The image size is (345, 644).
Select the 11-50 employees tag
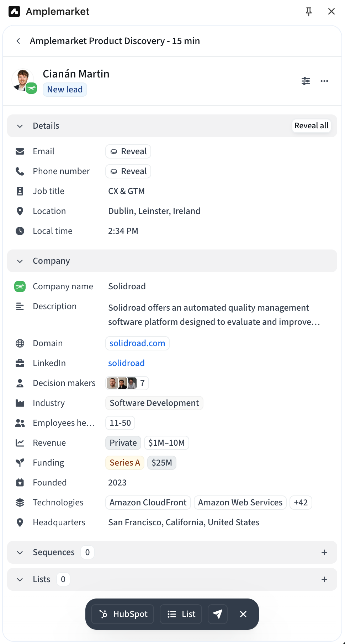120,423
